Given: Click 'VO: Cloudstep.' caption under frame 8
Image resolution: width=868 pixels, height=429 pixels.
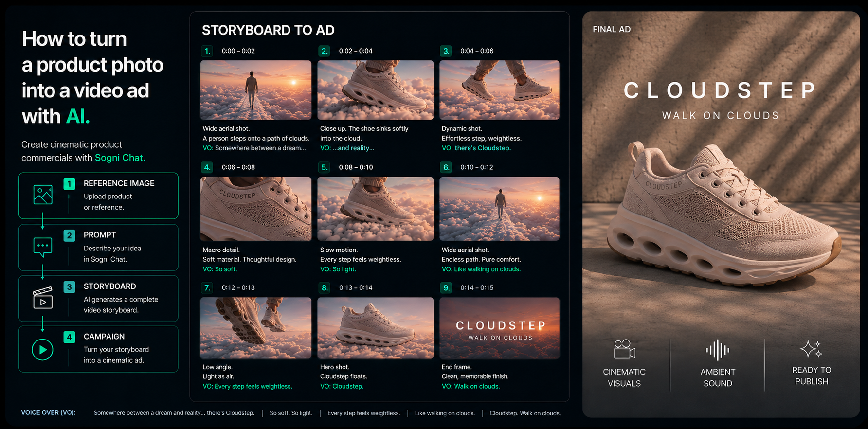Looking at the screenshot, I should coord(342,387).
